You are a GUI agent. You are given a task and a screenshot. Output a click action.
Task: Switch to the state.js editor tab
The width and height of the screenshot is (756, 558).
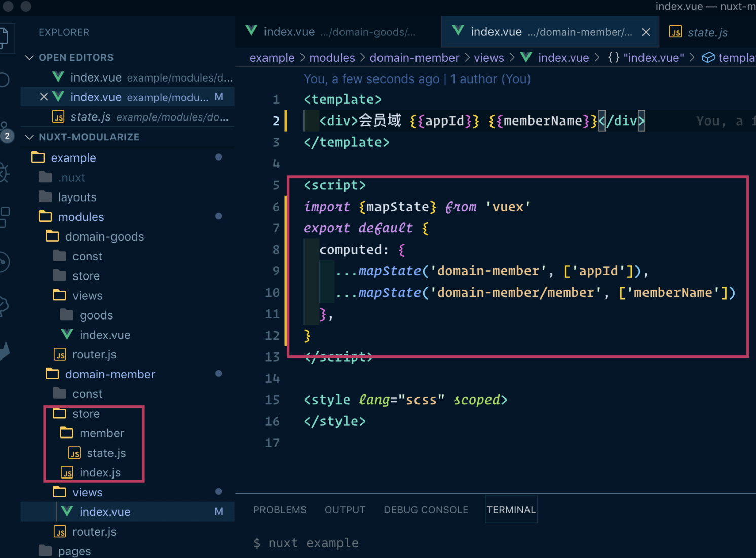click(x=707, y=32)
